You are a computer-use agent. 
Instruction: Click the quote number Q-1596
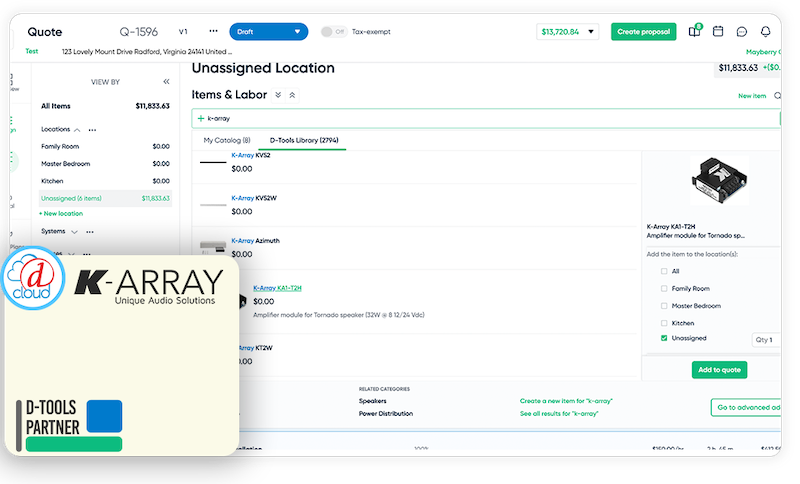click(139, 32)
